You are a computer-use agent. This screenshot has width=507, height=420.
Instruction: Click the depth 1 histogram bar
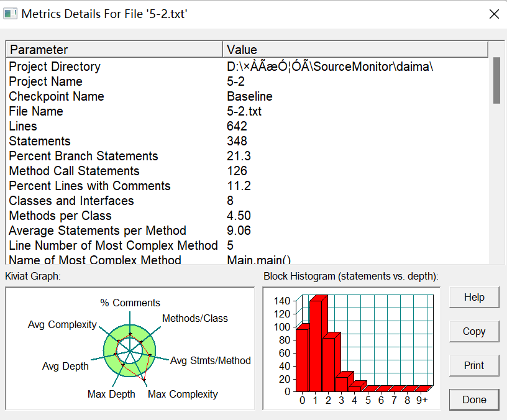(316, 345)
